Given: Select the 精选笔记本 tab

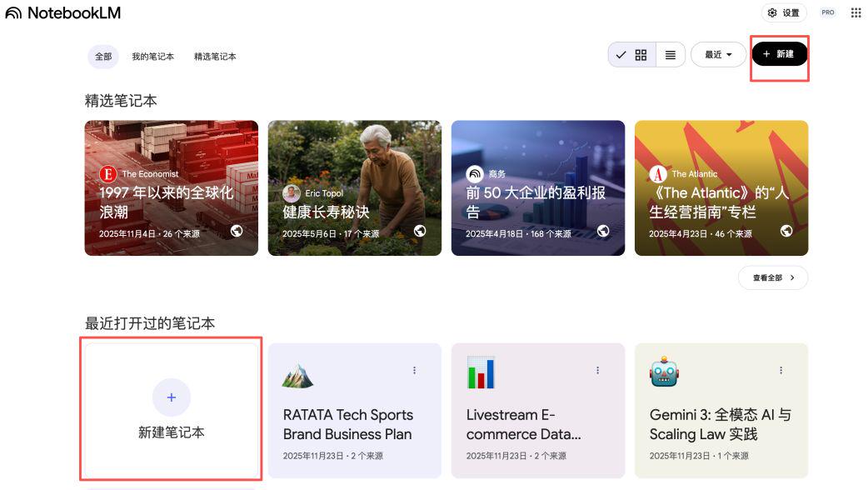Looking at the screenshot, I should point(215,57).
